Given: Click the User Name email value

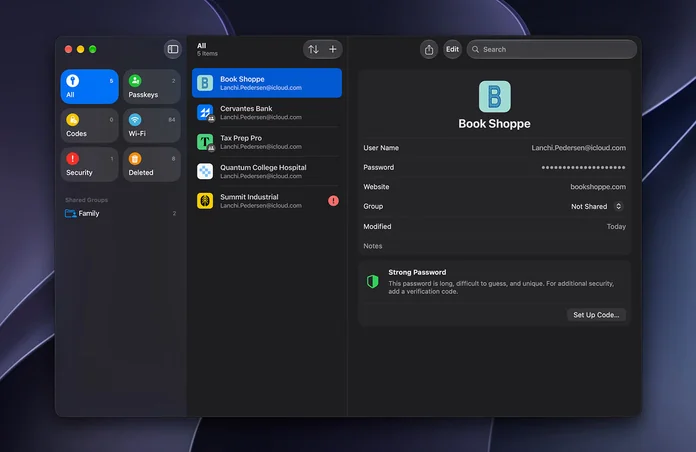Looking at the screenshot, I should click(578, 148).
